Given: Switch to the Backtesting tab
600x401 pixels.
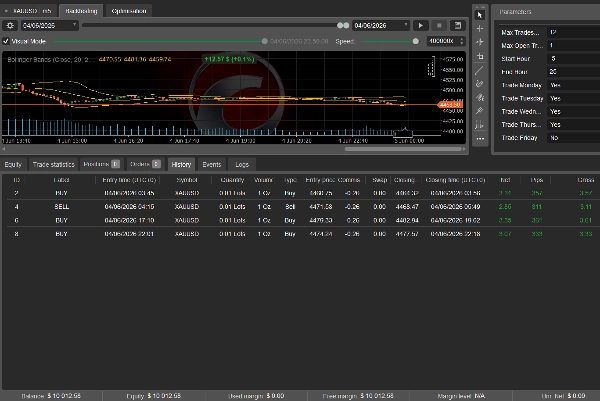Looking at the screenshot, I should [x=81, y=11].
